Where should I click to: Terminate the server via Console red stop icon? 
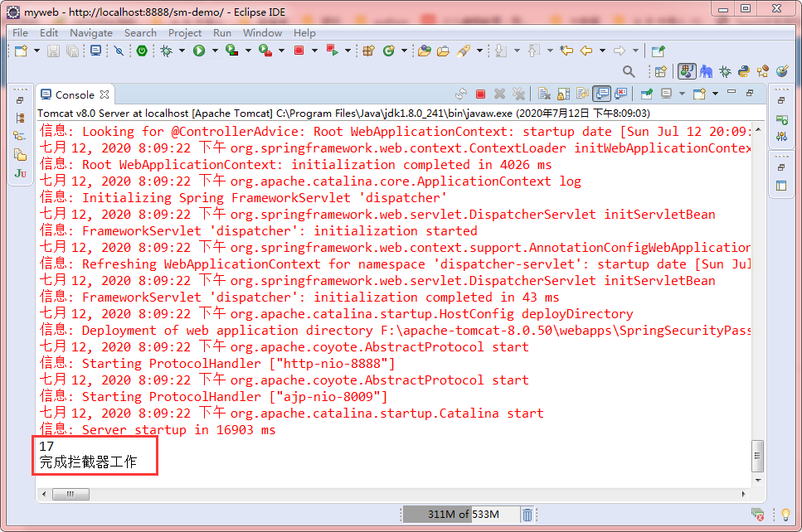480,94
